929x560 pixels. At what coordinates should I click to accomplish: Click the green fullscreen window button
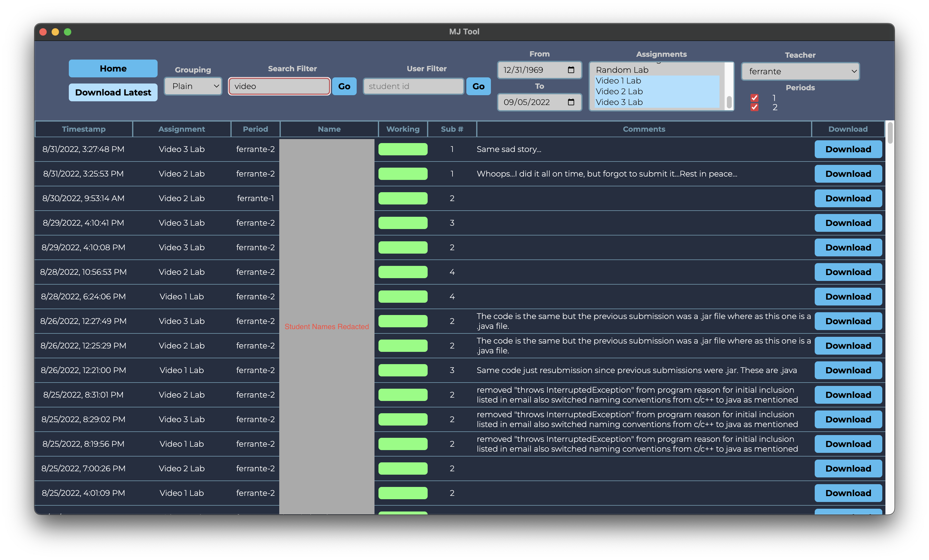click(68, 32)
